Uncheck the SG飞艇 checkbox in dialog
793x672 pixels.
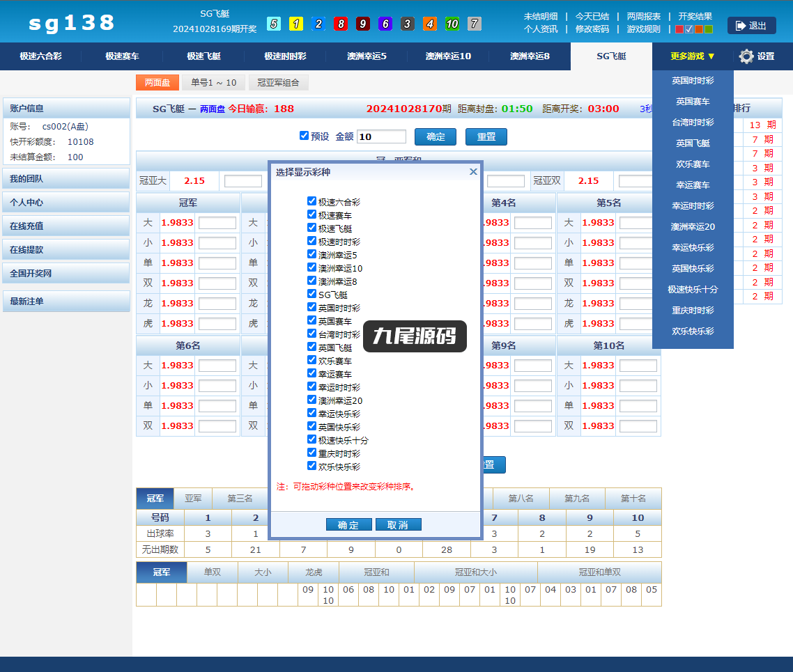pos(312,294)
